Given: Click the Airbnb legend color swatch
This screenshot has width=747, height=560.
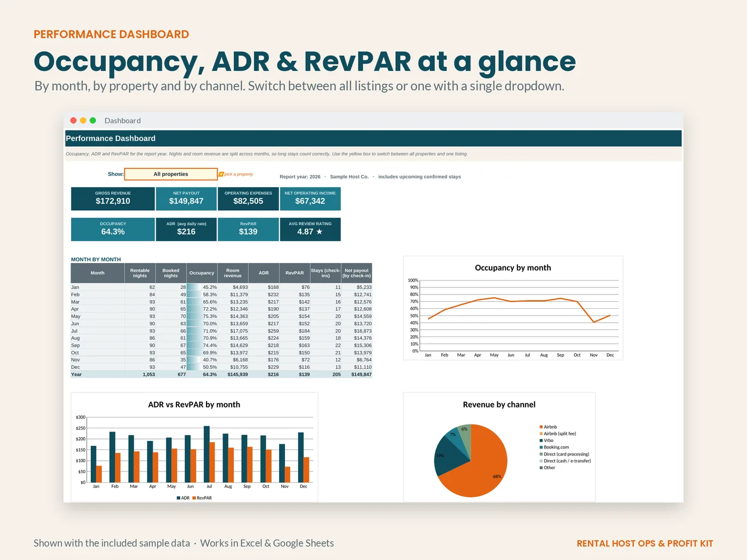Looking at the screenshot, I should click(x=541, y=427).
